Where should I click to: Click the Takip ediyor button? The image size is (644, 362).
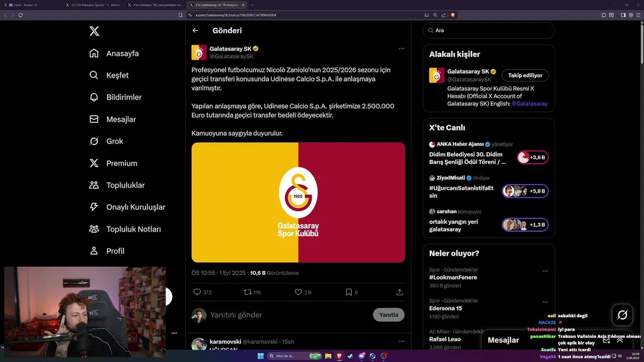(x=525, y=75)
